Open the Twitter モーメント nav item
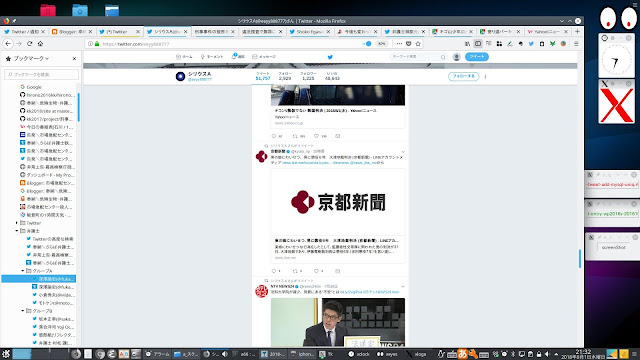This screenshot has width=640, height=360. coord(212,57)
